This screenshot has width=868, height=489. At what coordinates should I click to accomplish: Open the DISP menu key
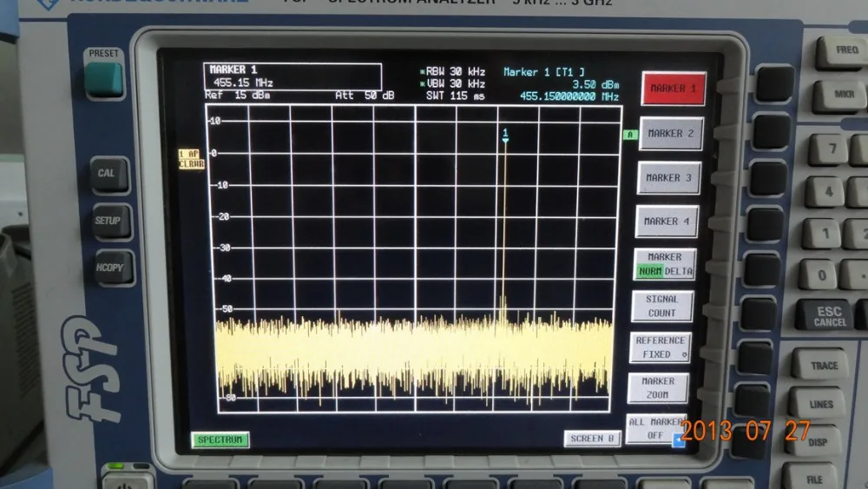815,441
